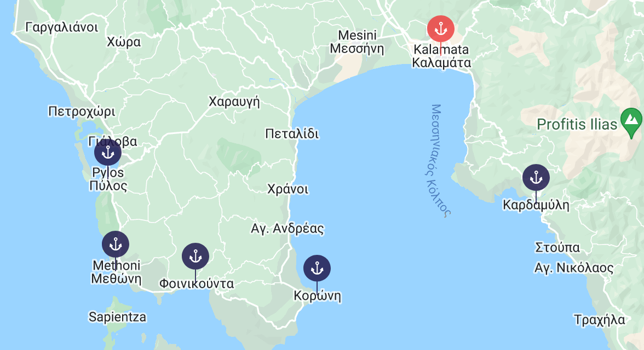Select the Χράνοι village label
Image resolution: width=644 pixels, height=350 pixels.
click(x=287, y=189)
